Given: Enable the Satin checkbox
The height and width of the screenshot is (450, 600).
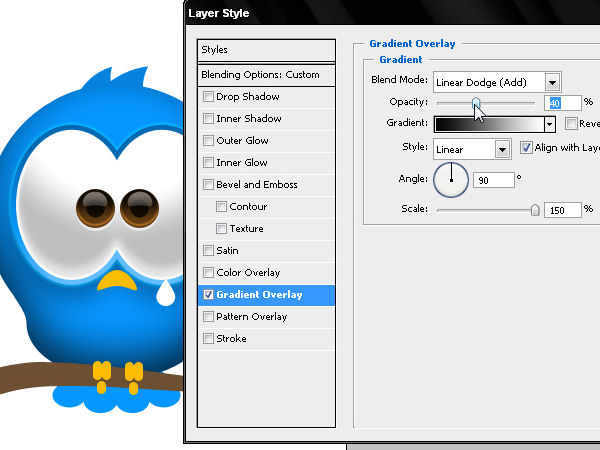Looking at the screenshot, I should coord(208,251).
